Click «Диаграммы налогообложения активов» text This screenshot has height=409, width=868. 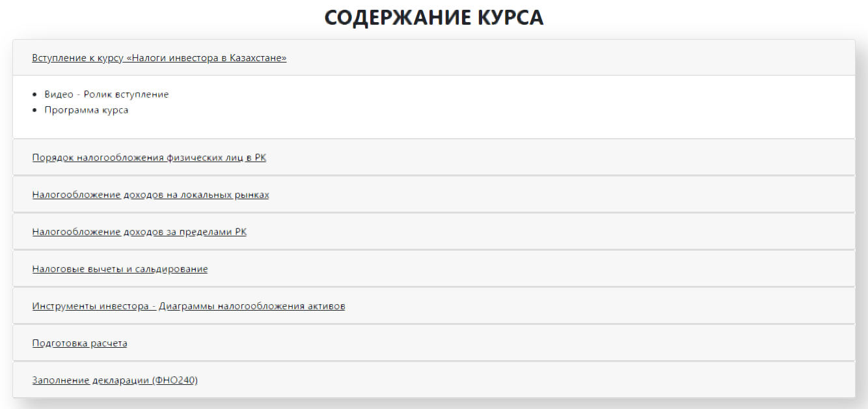252,306
